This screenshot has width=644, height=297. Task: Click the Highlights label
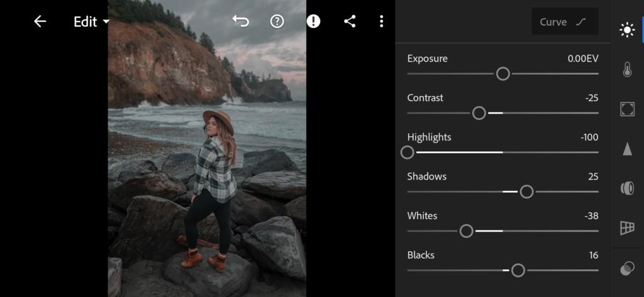(x=429, y=138)
